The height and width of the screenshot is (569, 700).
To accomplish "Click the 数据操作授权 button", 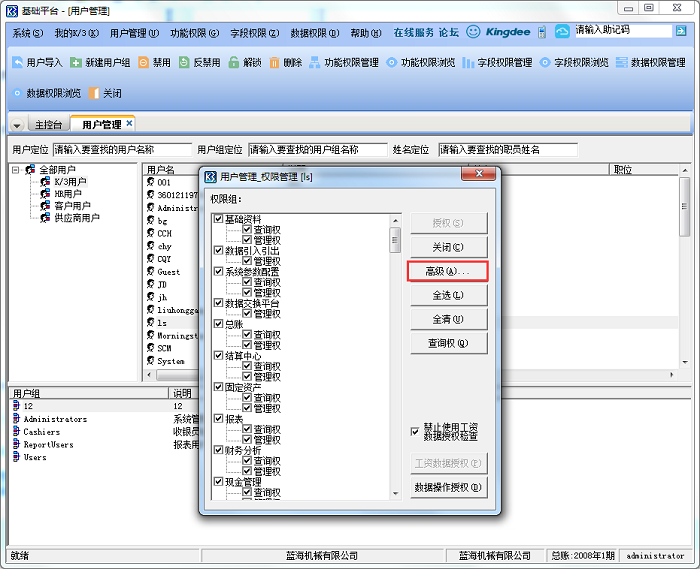I will click(448, 488).
